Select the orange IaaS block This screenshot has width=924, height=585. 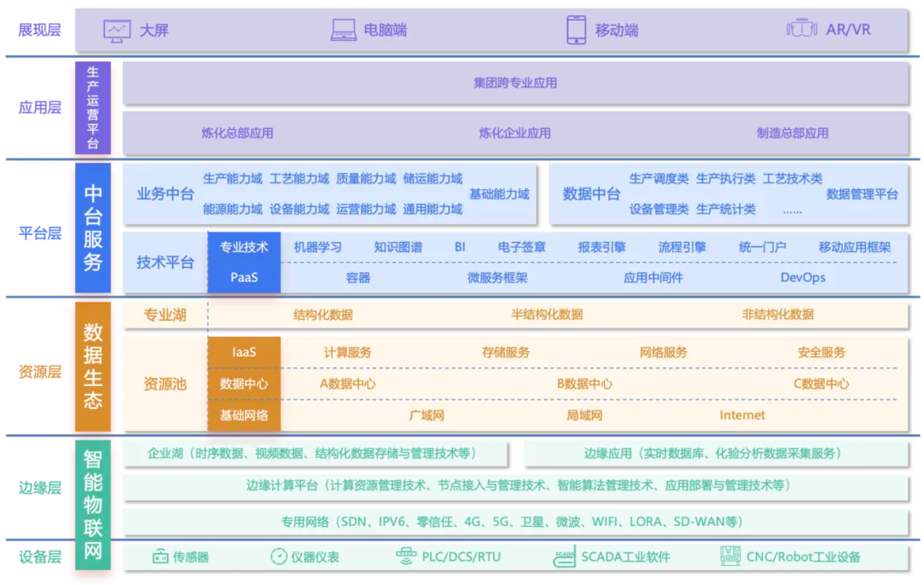[244, 352]
